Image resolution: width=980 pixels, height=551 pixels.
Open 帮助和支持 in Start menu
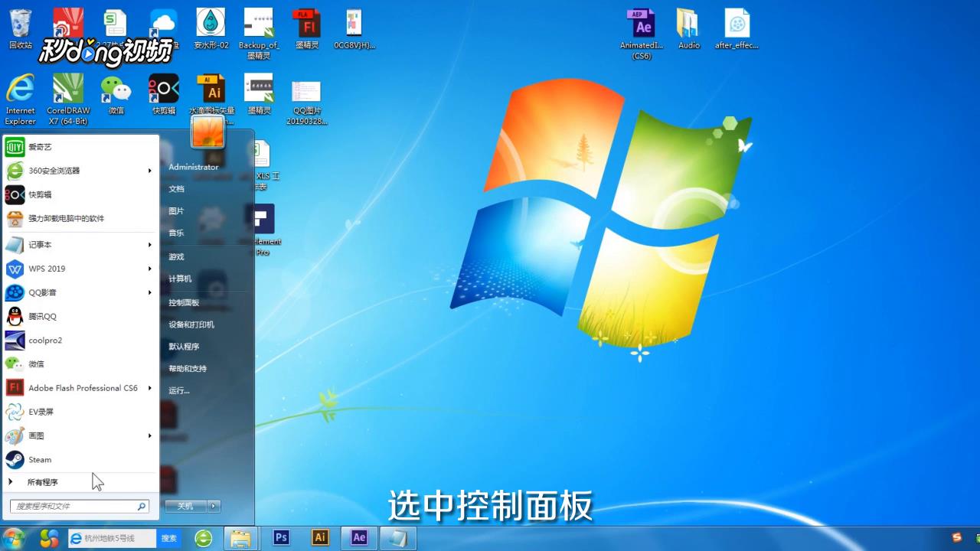188,369
